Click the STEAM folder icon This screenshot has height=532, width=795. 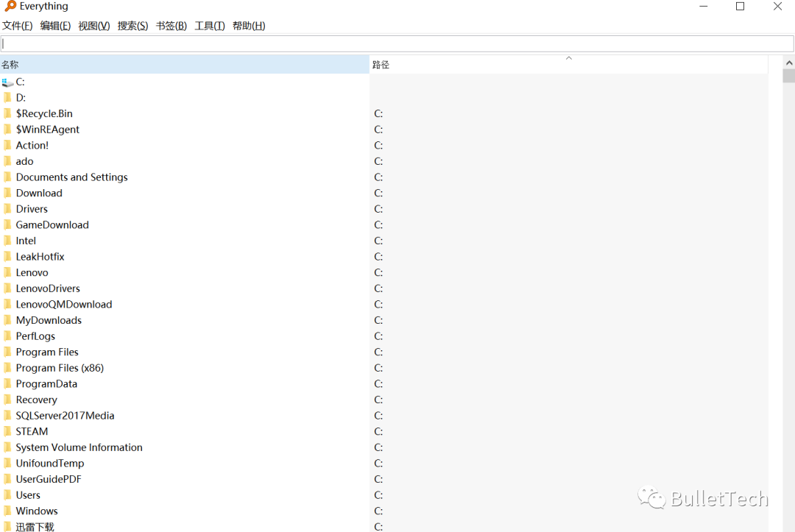pyautogui.click(x=7, y=431)
